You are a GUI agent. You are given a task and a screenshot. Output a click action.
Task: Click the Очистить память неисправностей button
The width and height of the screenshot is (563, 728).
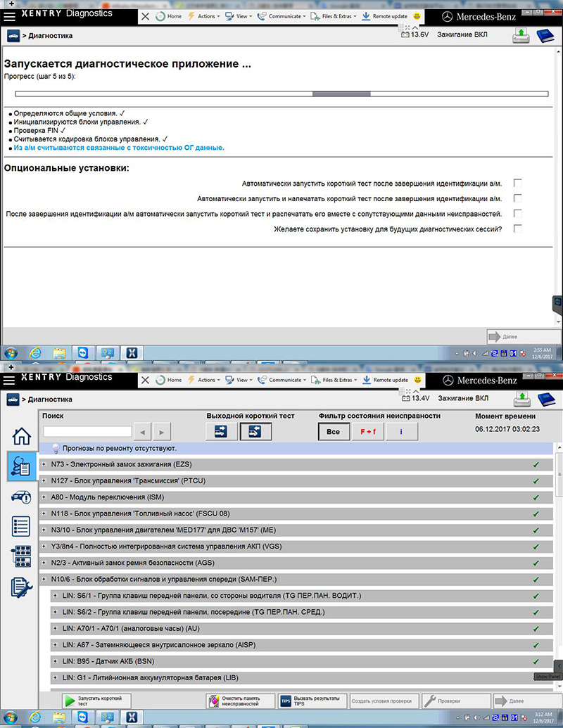tap(241, 701)
